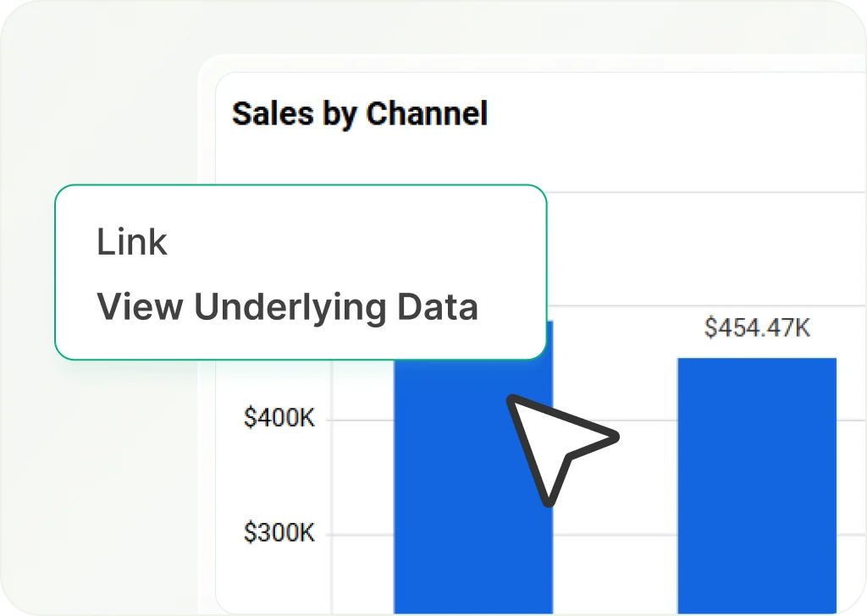Click the $300K y-axis label
Screen dimensions: 867x616
point(279,533)
